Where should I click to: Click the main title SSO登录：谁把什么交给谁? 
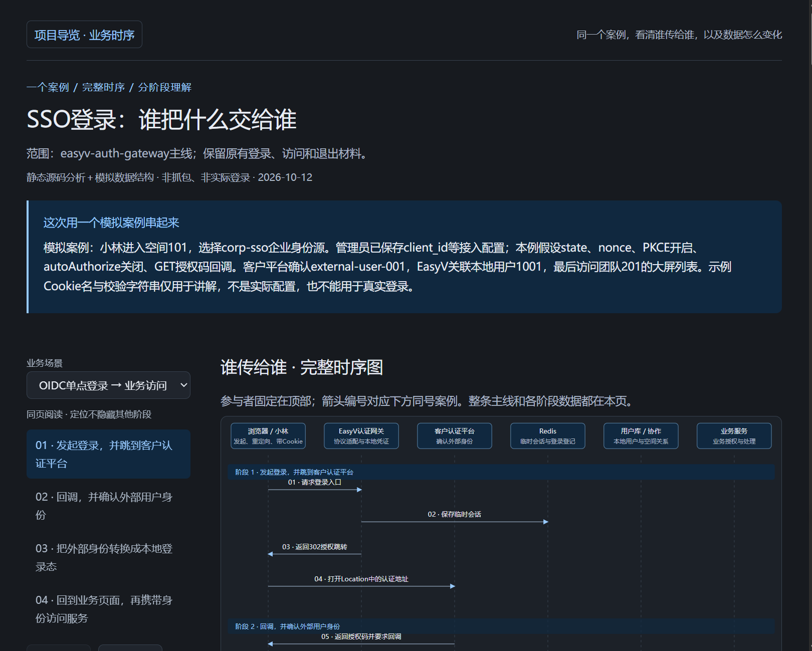(161, 120)
